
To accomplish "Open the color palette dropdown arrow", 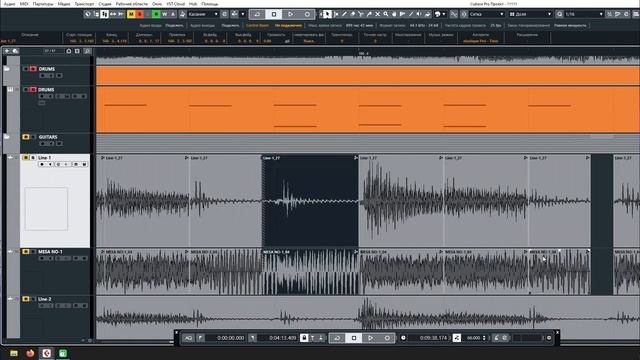I will pos(444,14).
